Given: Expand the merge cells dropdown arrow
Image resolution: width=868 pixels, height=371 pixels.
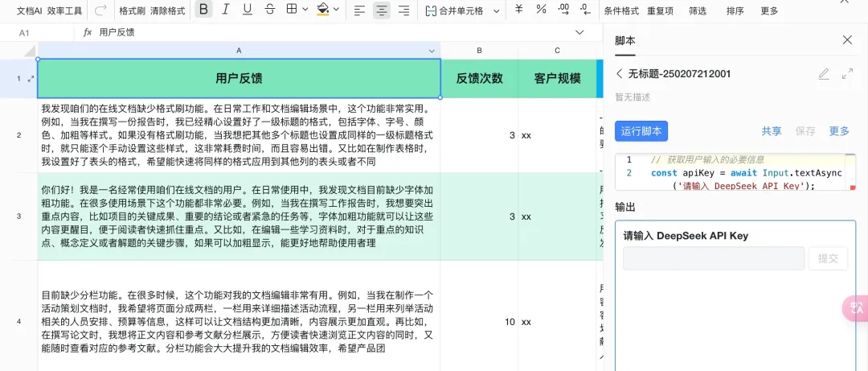Looking at the screenshot, I should click(496, 10).
